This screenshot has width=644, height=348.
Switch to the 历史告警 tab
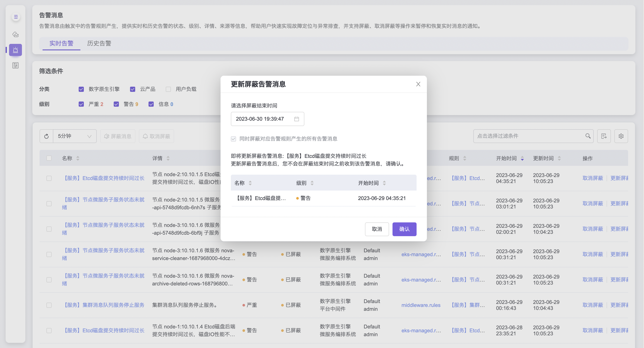pos(99,43)
